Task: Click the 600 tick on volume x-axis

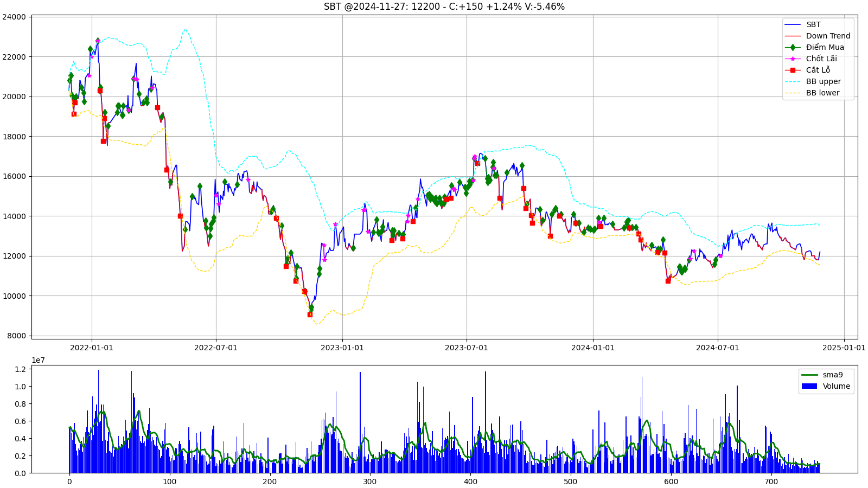Action: pos(671,481)
